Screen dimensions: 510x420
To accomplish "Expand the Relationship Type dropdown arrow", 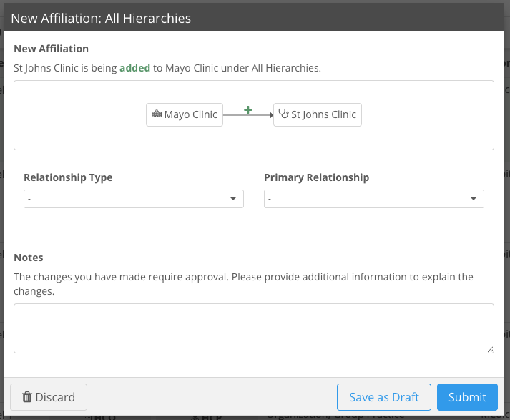I will click(x=233, y=199).
